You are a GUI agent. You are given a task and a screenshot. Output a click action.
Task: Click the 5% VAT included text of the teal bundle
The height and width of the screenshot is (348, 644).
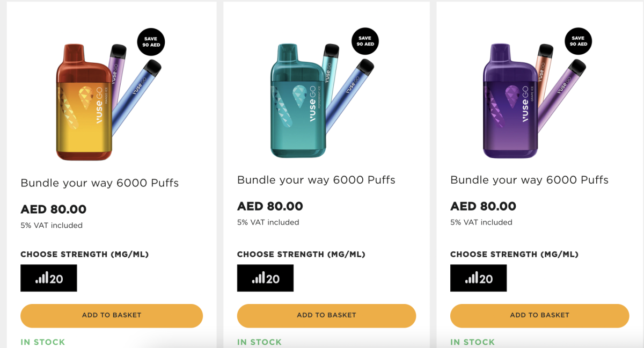point(268,222)
